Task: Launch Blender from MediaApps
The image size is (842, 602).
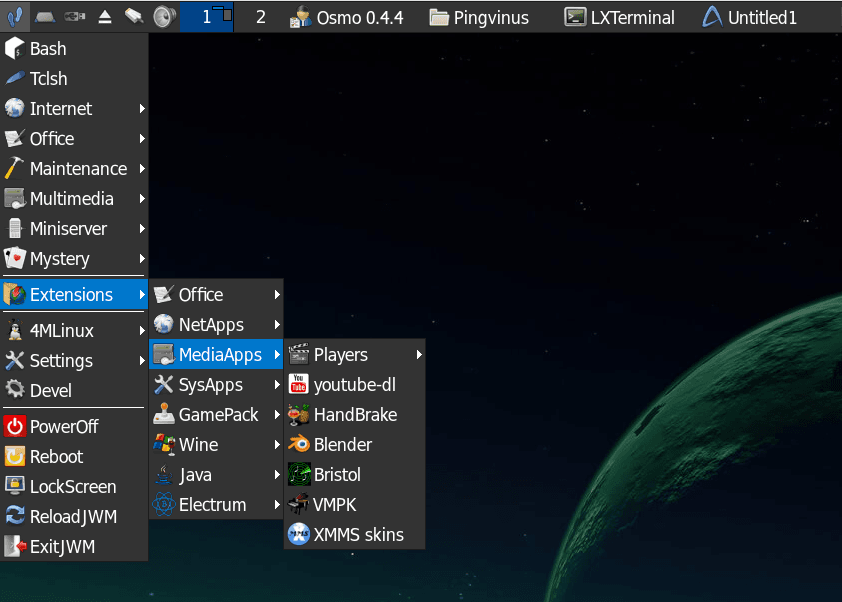Action: pos(355,445)
